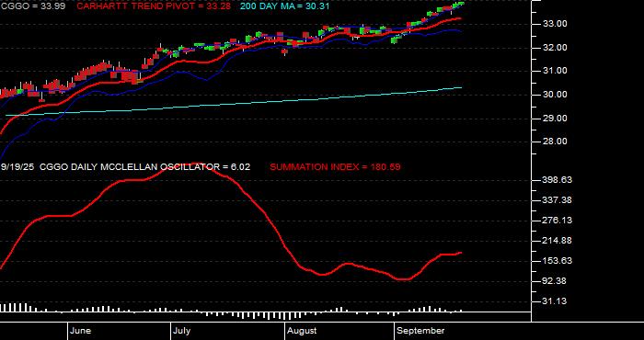This screenshot has width=644, height=340.
Task: Select the 31.13 summation axis value
Action: pyautogui.click(x=555, y=301)
